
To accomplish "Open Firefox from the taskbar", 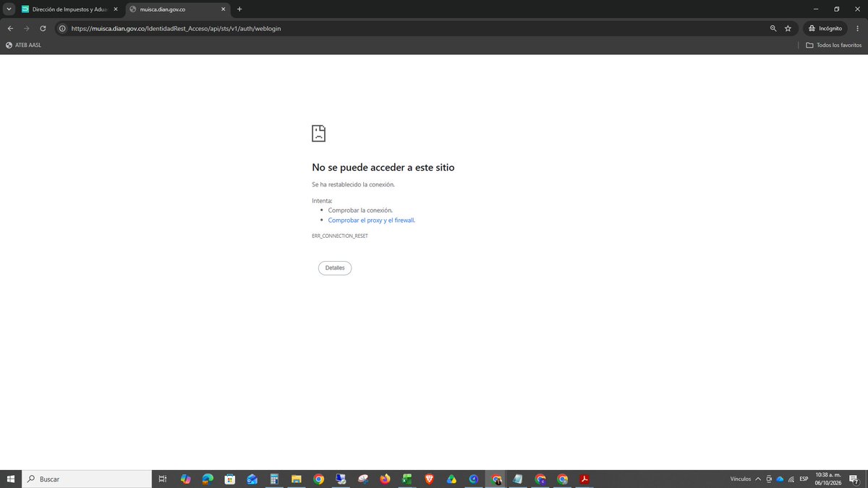I will [385, 479].
